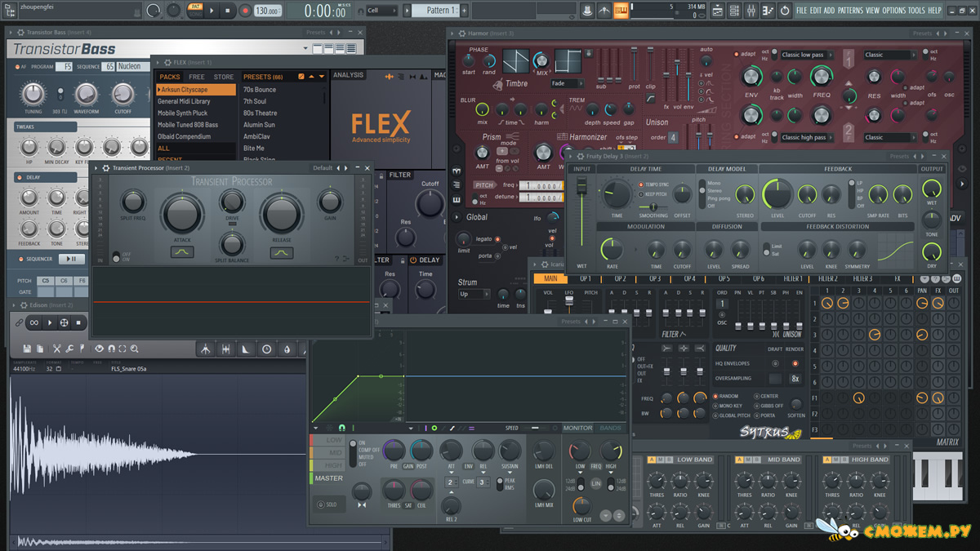Click Edison scissors edit tool icon
The width and height of the screenshot is (980, 551).
(x=56, y=349)
